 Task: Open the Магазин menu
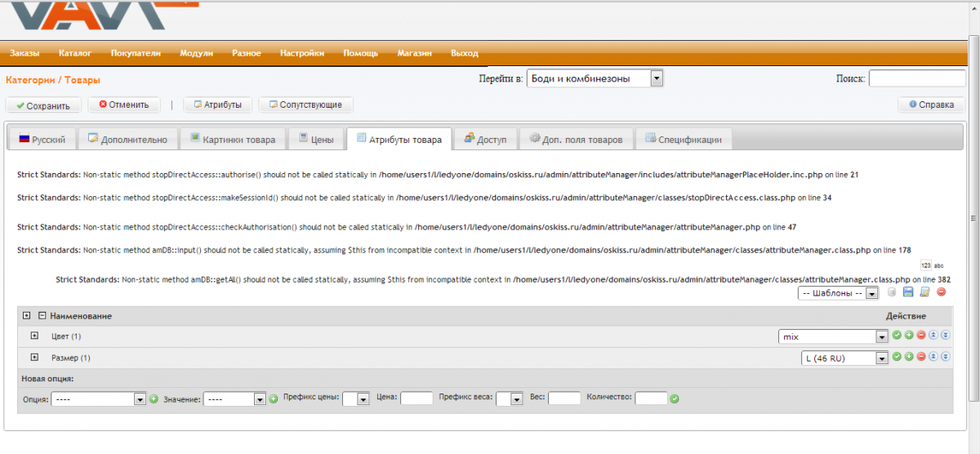415,53
